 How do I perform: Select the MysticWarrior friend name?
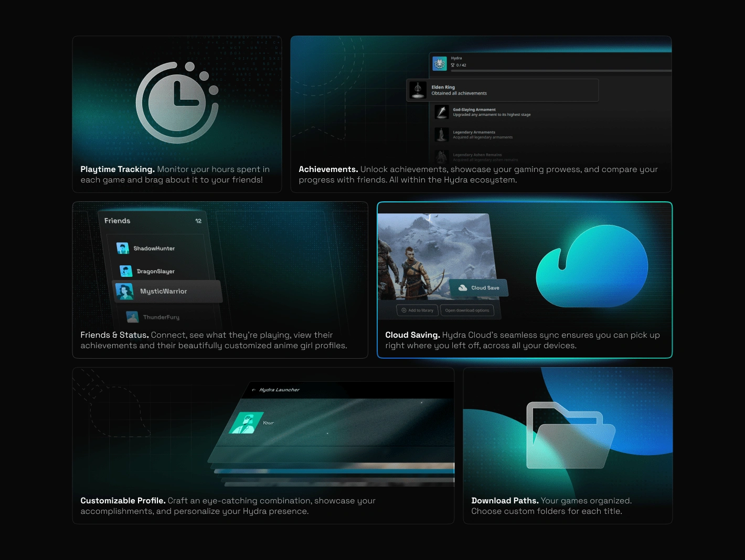pyautogui.click(x=164, y=292)
